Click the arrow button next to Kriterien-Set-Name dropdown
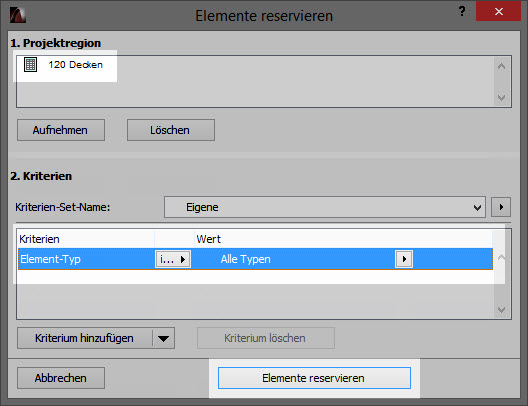 pos(501,207)
